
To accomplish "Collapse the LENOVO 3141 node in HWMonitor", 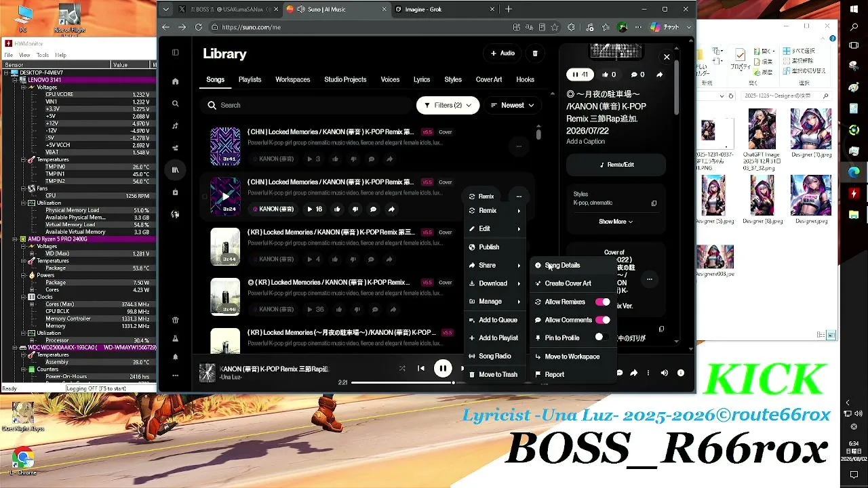I will click(16, 79).
